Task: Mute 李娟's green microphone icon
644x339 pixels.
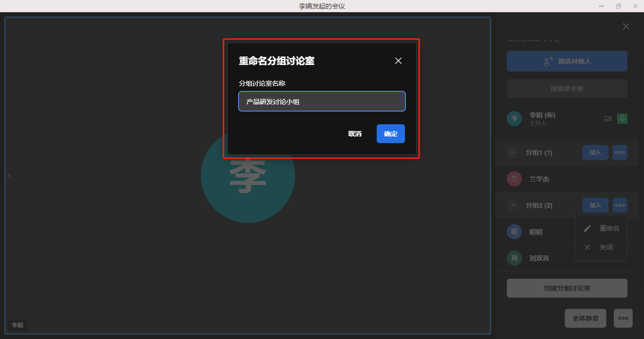Action: (622, 119)
